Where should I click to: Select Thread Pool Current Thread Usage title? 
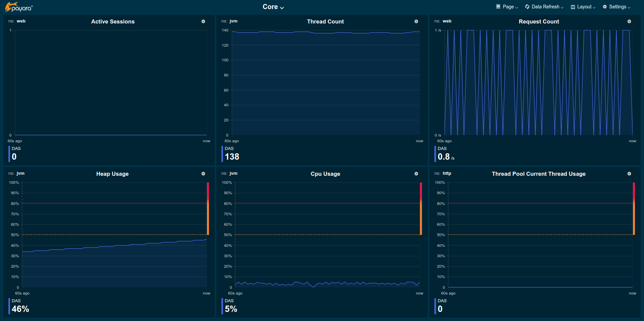pos(539,174)
